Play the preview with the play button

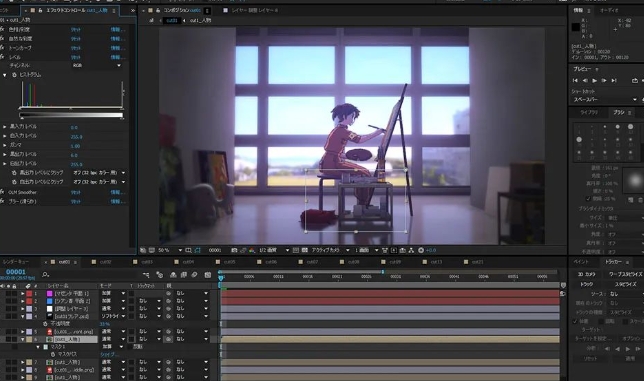[x=594, y=81]
